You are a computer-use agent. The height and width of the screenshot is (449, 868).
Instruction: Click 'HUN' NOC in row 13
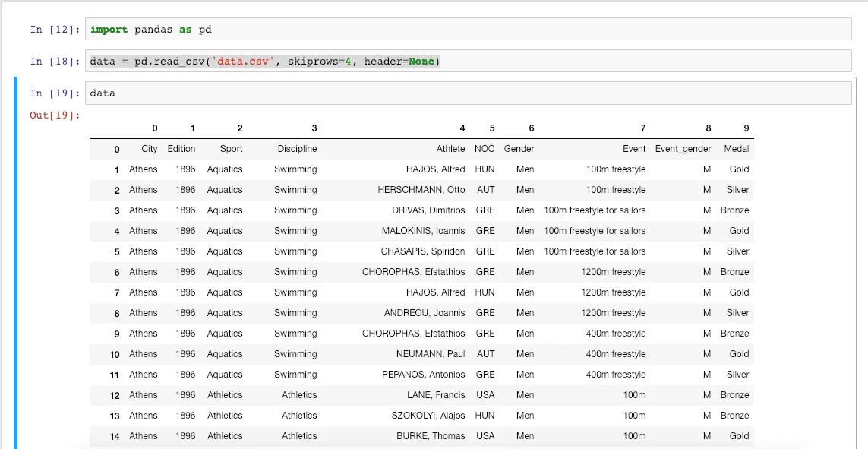pyautogui.click(x=485, y=416)
